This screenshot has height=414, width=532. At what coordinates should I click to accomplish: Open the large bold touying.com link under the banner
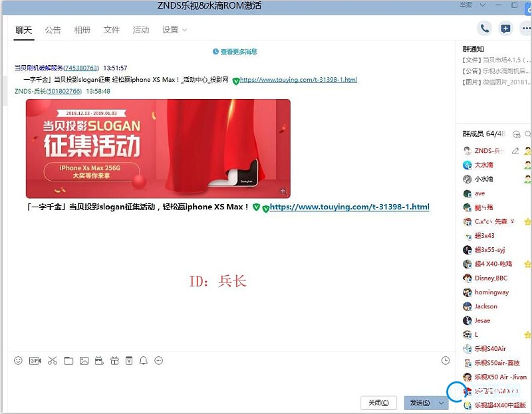pos(350,207)
